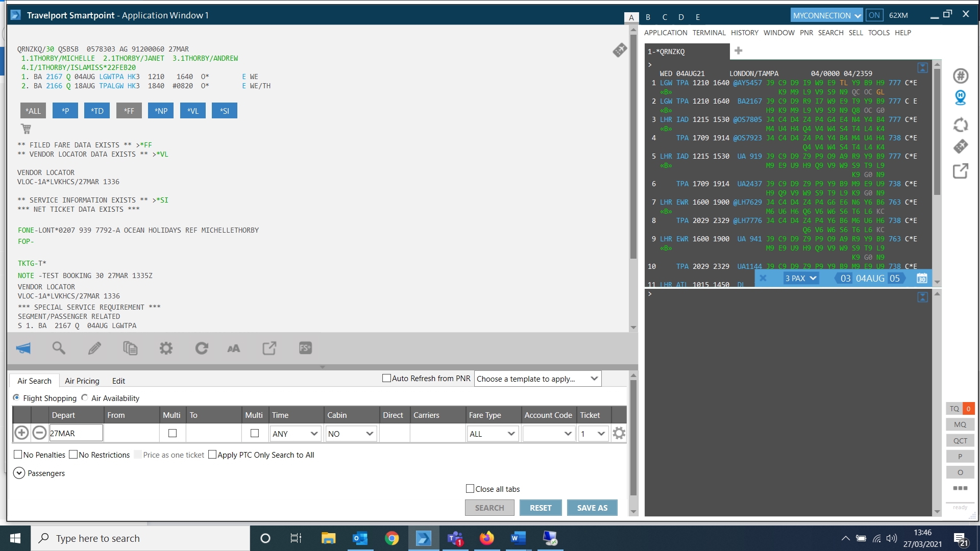Switch to the Air Pricing tab
Image resolution: width=980 pixels, height=551 pixels.
coord(82,381)
